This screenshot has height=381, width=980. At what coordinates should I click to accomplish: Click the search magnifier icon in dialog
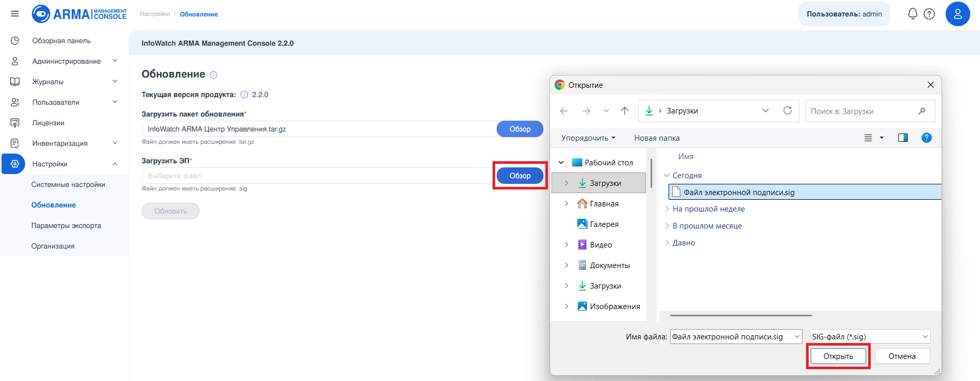[x=922, y=111]
